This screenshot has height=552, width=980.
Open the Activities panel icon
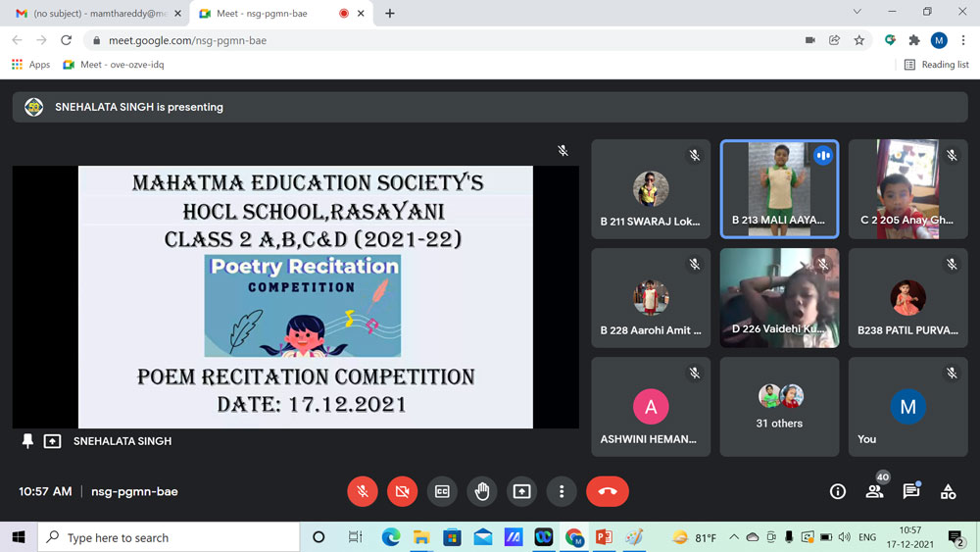(x=948, y=492)
